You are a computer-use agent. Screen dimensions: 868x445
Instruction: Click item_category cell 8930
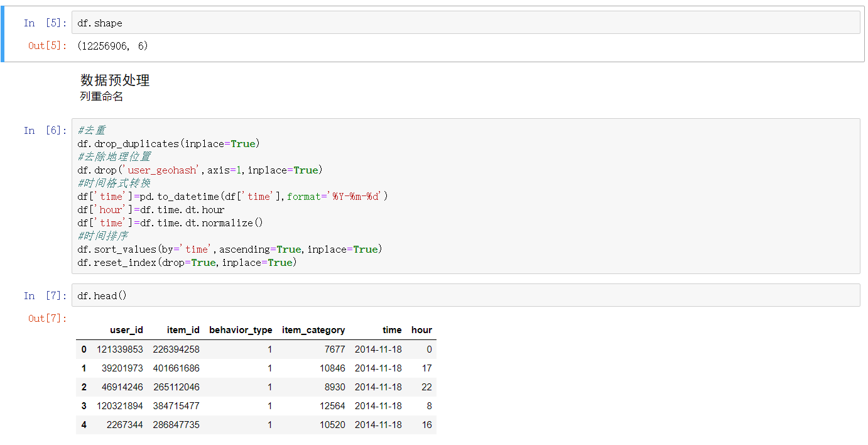tap(335, 387)
